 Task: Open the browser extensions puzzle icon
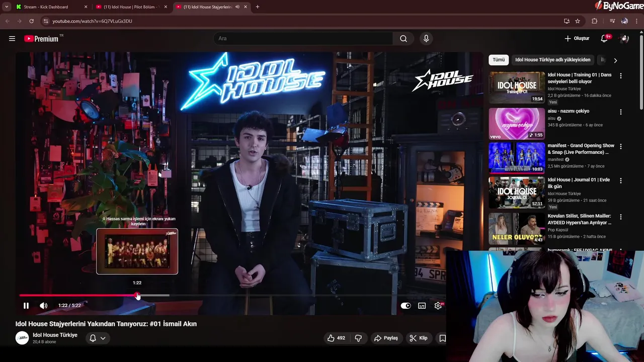[x=595, y=21]
